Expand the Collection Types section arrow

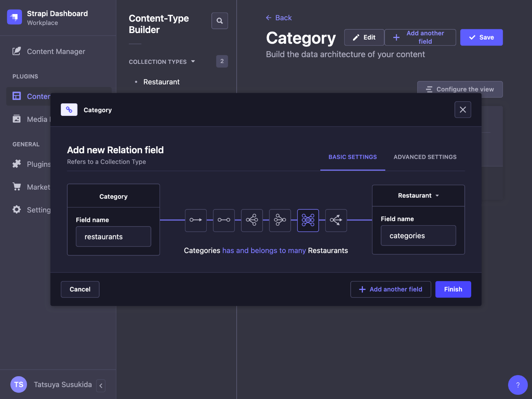pos(193,61)
